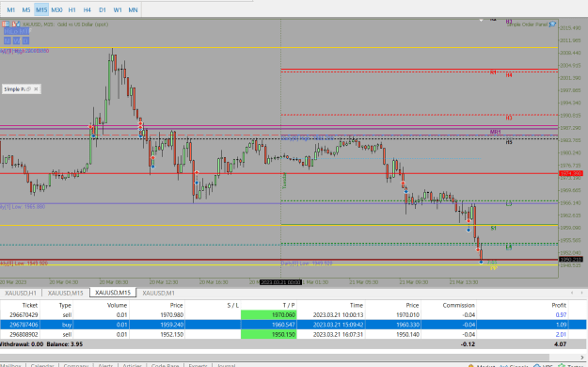This screenshot has height=367, width=588.
Task: Switch chart to M1 timeframe
Action: click(11, 9)
